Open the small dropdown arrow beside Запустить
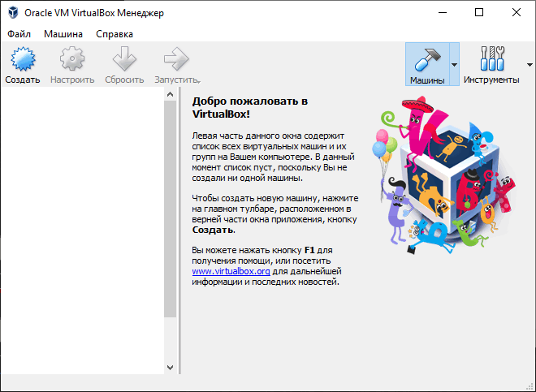This screenshot has width=536, height=392. [199, 82]
